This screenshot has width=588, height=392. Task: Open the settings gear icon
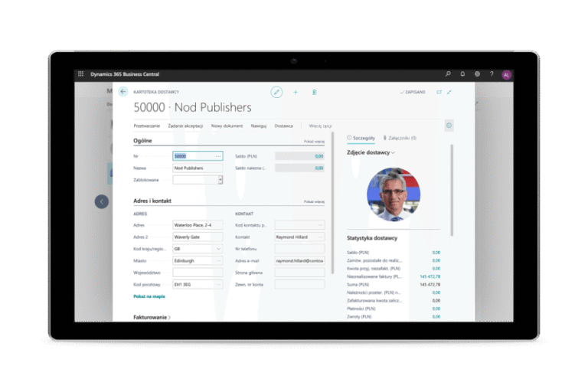click(477, 74)
